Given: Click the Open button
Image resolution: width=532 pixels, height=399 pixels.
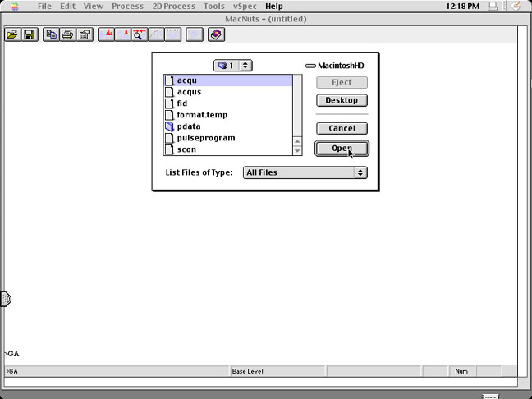Looking at the screenshot, I should [x=342, y=149].
